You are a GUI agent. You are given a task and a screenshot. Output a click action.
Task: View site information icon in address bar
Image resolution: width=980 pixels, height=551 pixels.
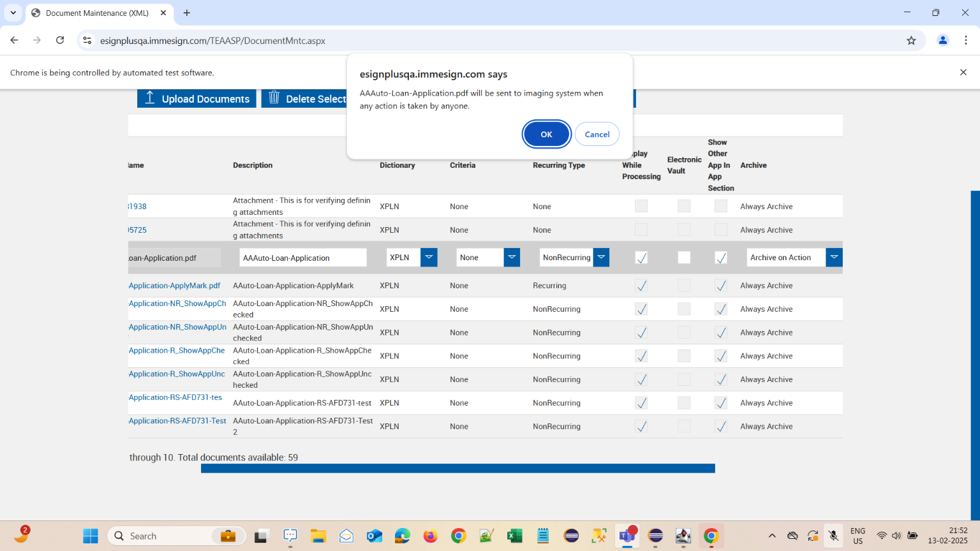point(87,40)
